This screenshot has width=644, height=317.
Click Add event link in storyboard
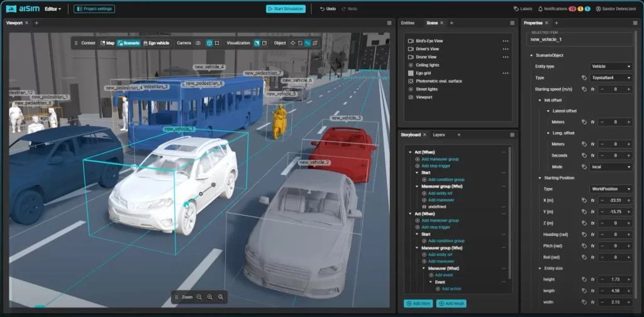pyautogui.click(x=441, y=275)
